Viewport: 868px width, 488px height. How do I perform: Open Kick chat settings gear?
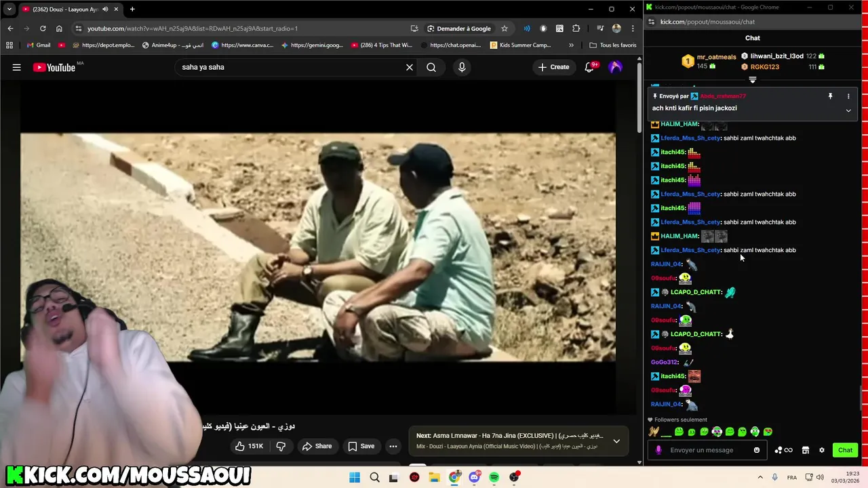point(822,450)
